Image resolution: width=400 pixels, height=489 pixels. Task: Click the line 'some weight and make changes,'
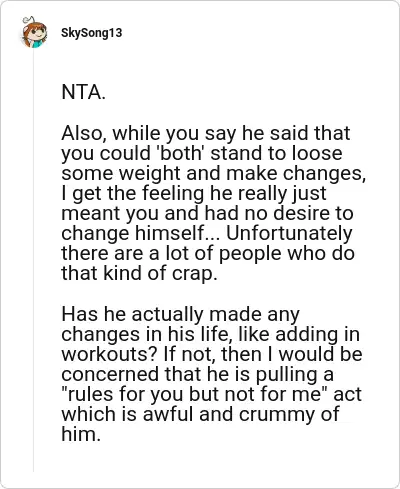point(213,173)
